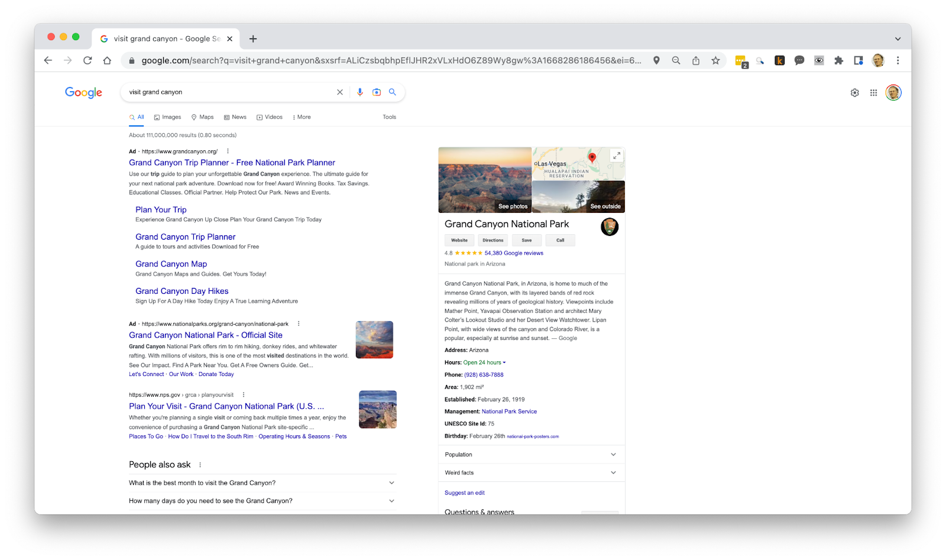Switch to the Videos tab
Viewport: 946px width, 560px height.
270,117
